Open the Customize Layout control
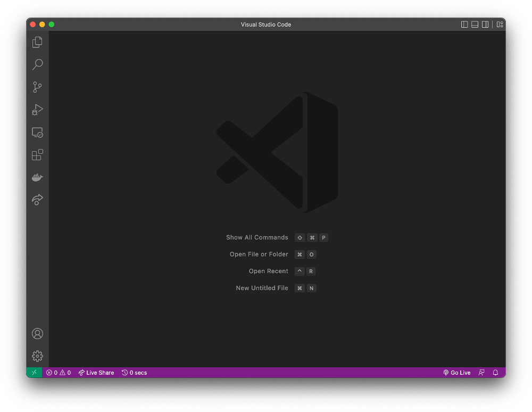This screenshot has width=532, height=412. [x=500, y=24]
